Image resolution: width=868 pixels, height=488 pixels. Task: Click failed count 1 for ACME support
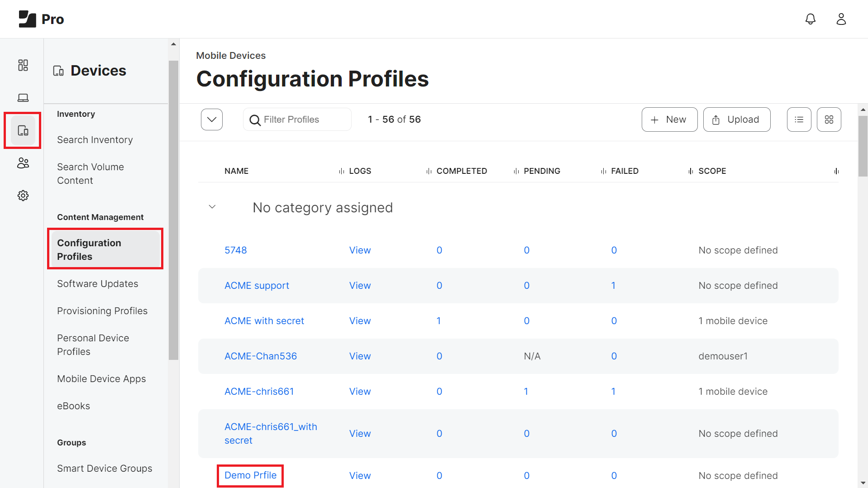tap(613, 286)
